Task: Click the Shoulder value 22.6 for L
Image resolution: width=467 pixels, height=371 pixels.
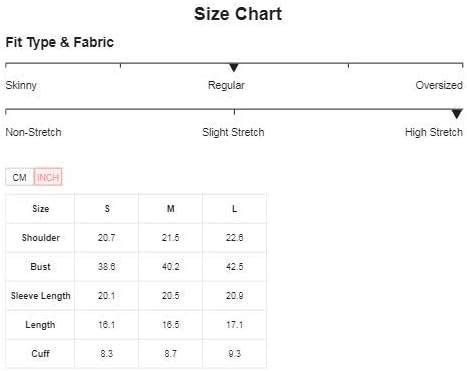Action: [x=235, y=238]
